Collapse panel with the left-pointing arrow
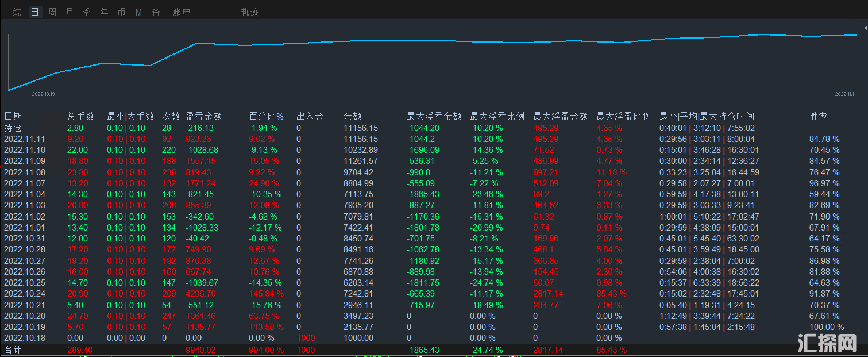The height and width of the screenshot is (357, 868). pos(865,27)
